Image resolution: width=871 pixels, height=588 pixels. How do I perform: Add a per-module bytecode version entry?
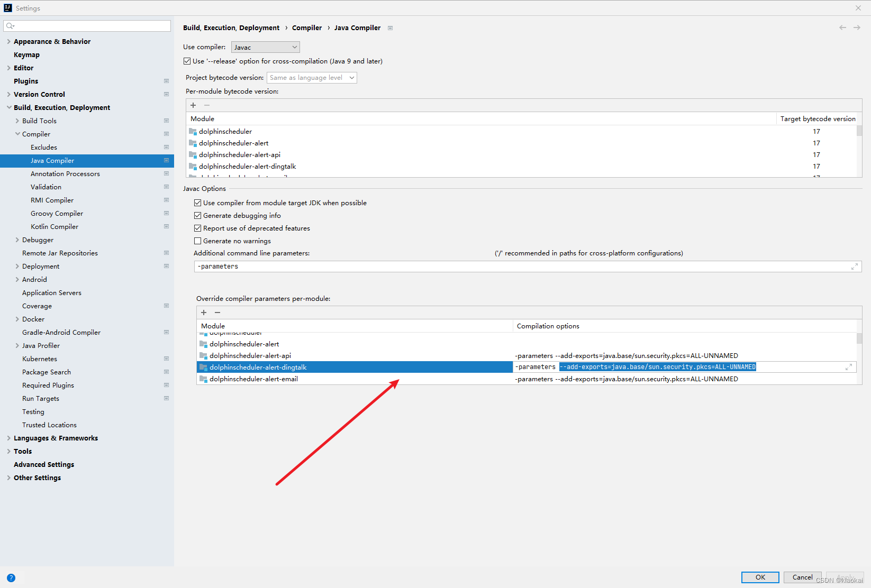pos(193,105)
